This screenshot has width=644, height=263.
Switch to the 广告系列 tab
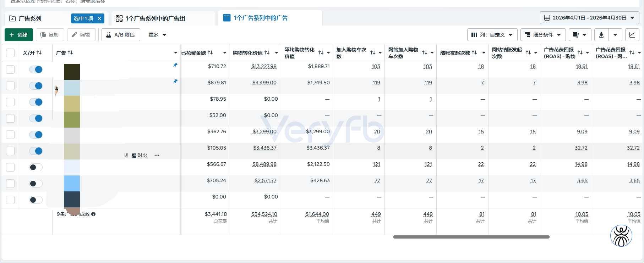(30, 18)
